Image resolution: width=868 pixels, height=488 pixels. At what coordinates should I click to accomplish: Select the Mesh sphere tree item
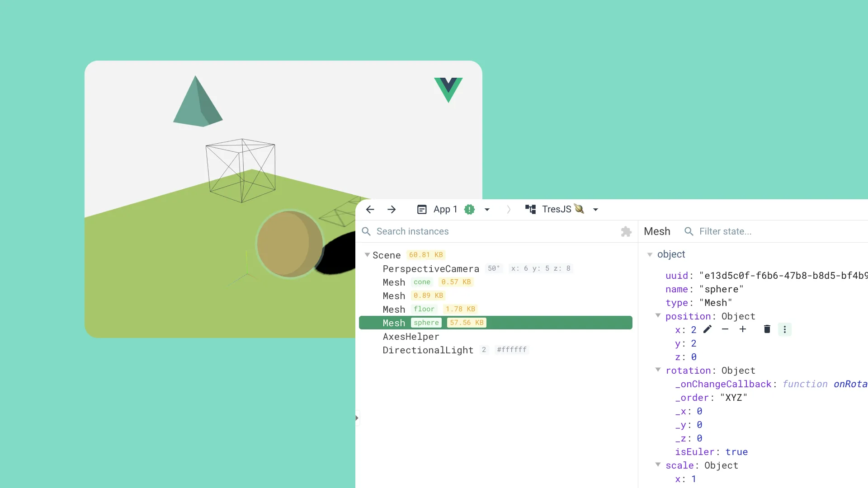496,322
